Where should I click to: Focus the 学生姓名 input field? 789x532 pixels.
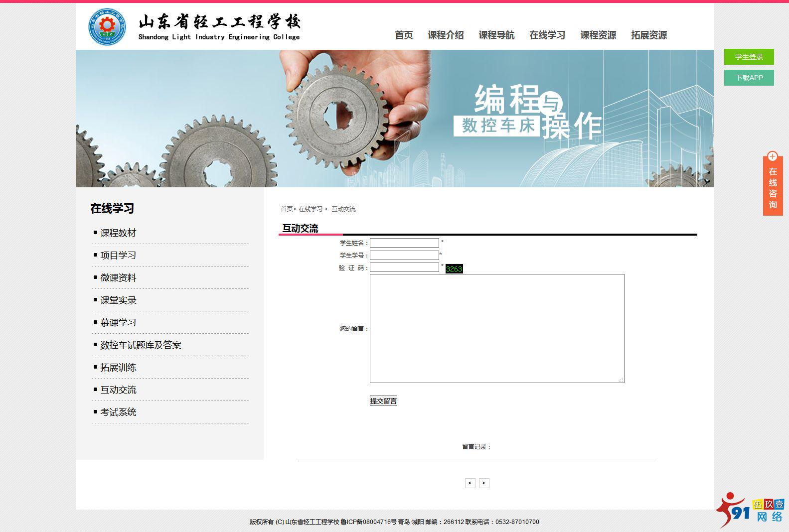pyautogui.click(x=404, y=243)
